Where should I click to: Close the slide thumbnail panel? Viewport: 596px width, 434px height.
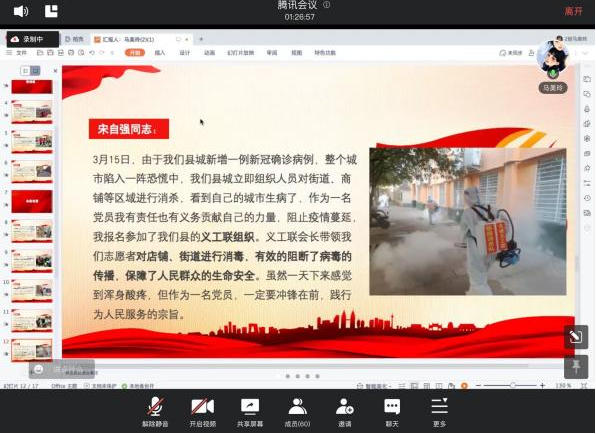pyautogui.click(x=55, y=71)
